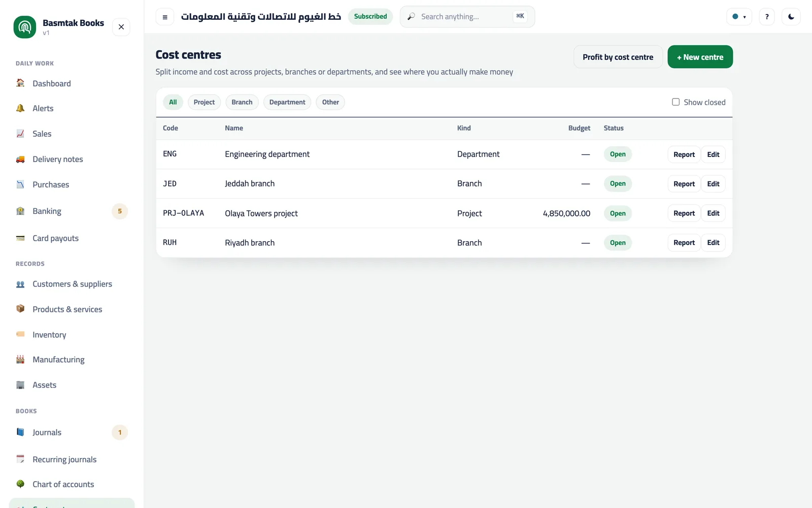
Task: Click the 4,850,000.00 budget value
Action: click(x=566, y=213)
